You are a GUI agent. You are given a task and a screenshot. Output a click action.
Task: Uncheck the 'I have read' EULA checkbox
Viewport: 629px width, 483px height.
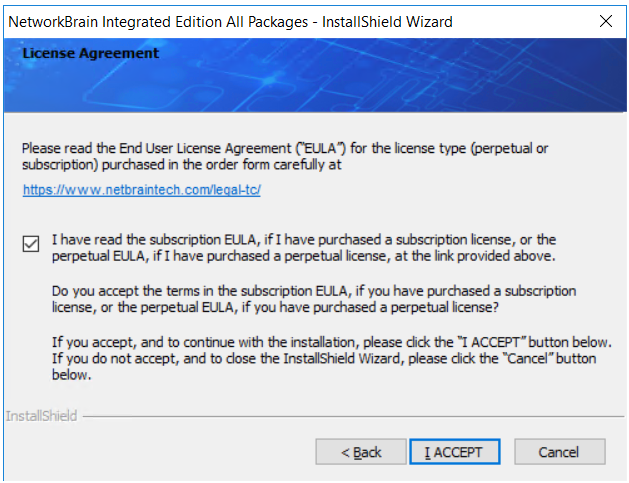coord(31,244)
